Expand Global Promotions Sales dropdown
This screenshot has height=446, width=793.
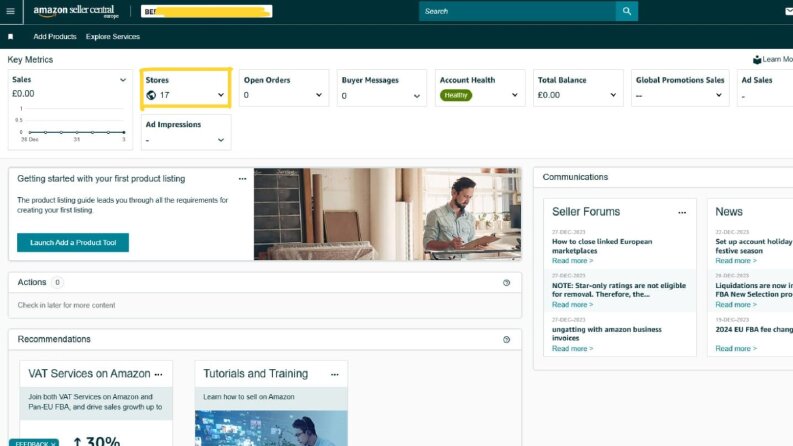719,95
